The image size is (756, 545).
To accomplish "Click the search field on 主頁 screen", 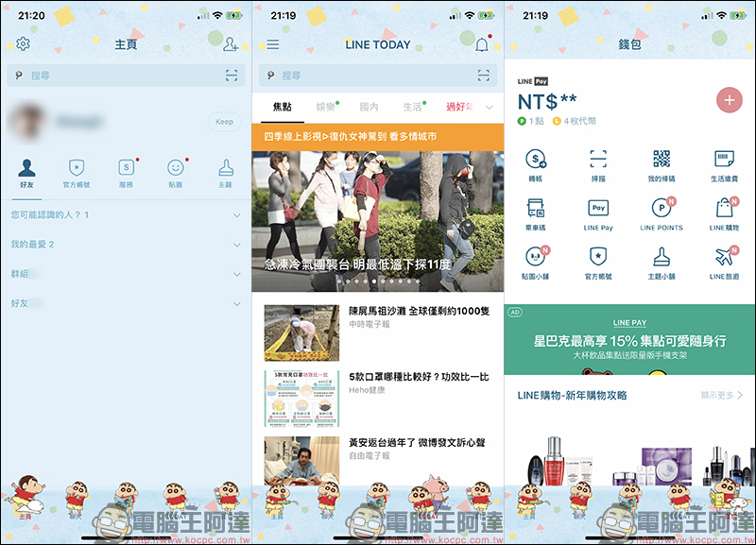I will coord(126,76).
